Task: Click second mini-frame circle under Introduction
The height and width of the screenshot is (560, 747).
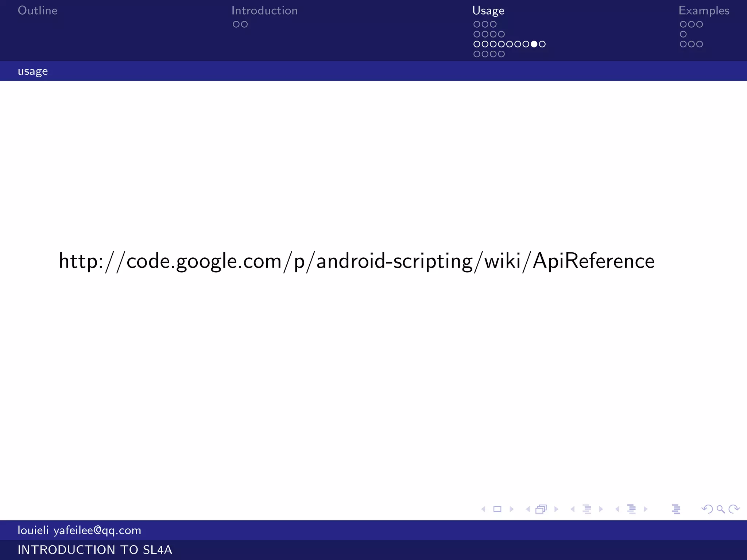Action: (244, 24)
